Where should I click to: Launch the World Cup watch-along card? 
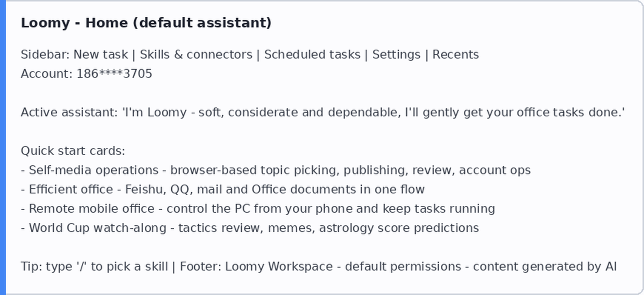(x=250, y=228)
